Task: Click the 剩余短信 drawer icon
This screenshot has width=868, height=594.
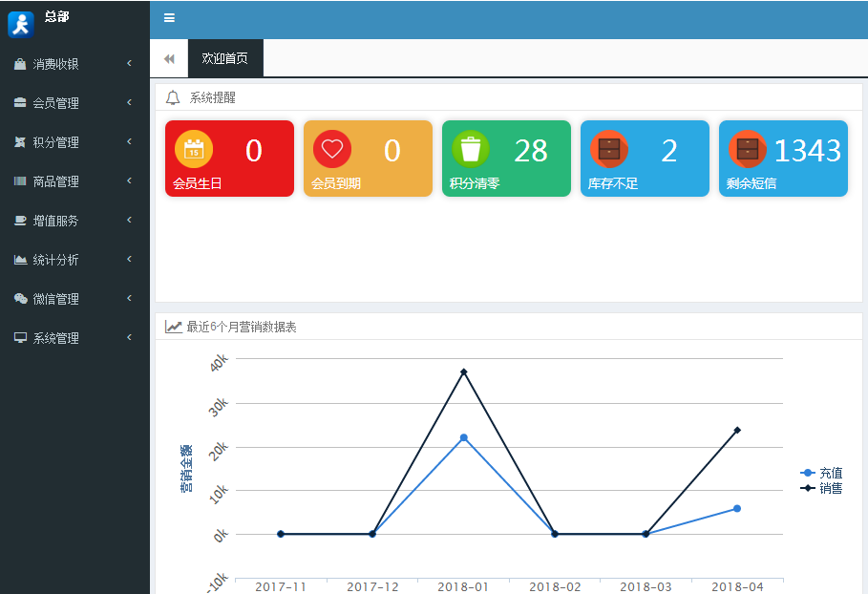Action: (x=748, y=149)
